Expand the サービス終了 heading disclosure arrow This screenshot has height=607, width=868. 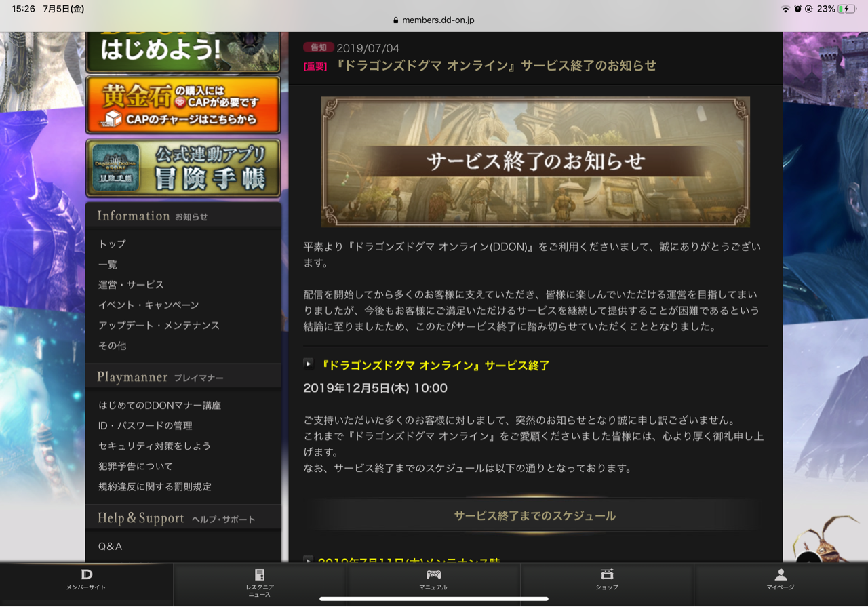point(309,364)
